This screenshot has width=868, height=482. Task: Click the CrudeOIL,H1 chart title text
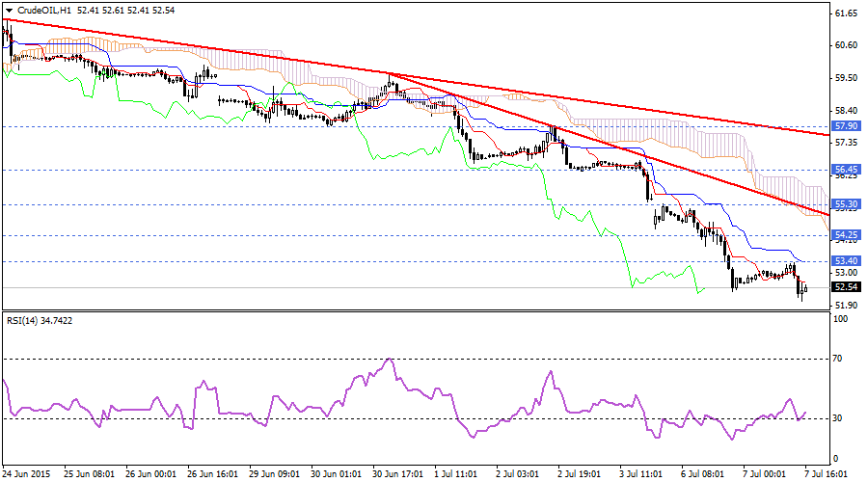coord(43,9)
